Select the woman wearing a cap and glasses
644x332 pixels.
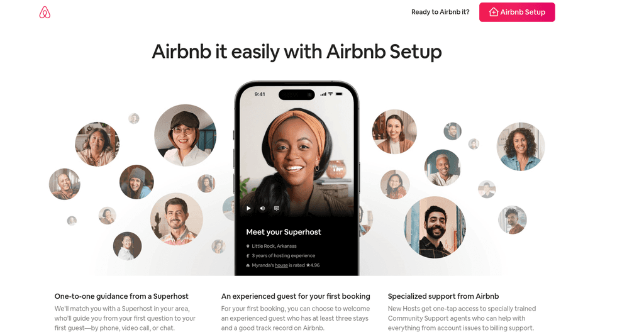tap(186, 135)
